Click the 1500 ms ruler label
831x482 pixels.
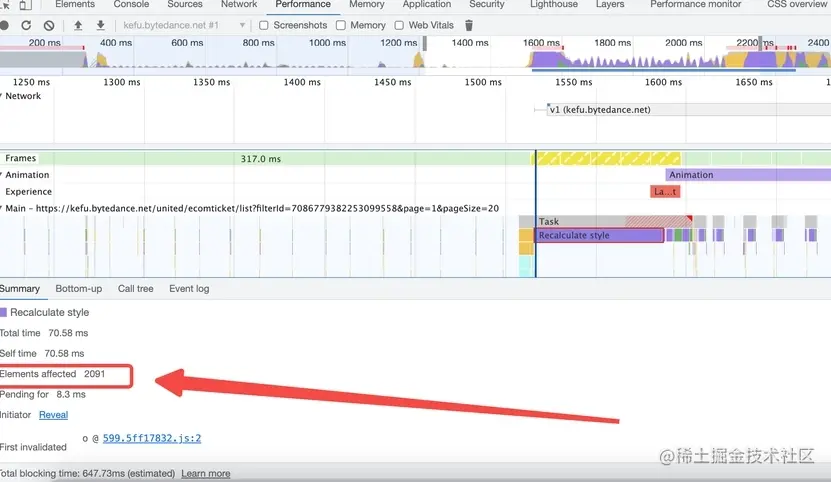(x=483, y=82)
